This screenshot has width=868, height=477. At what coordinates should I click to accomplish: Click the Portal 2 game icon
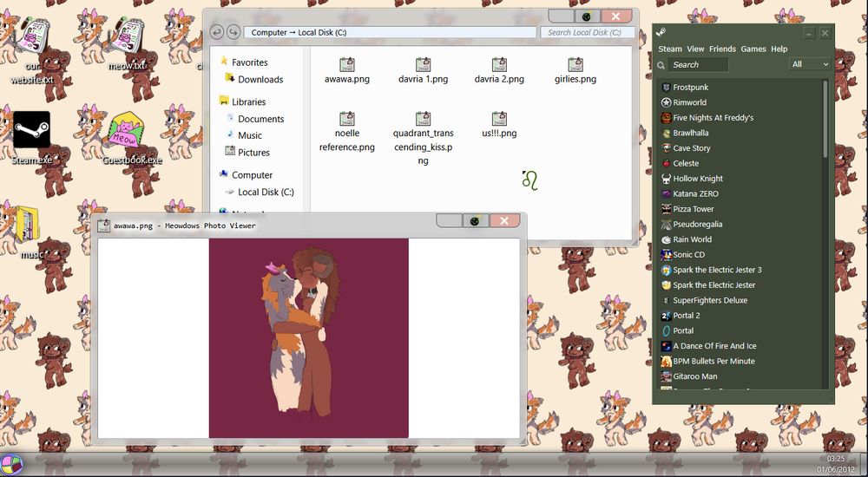666,316
